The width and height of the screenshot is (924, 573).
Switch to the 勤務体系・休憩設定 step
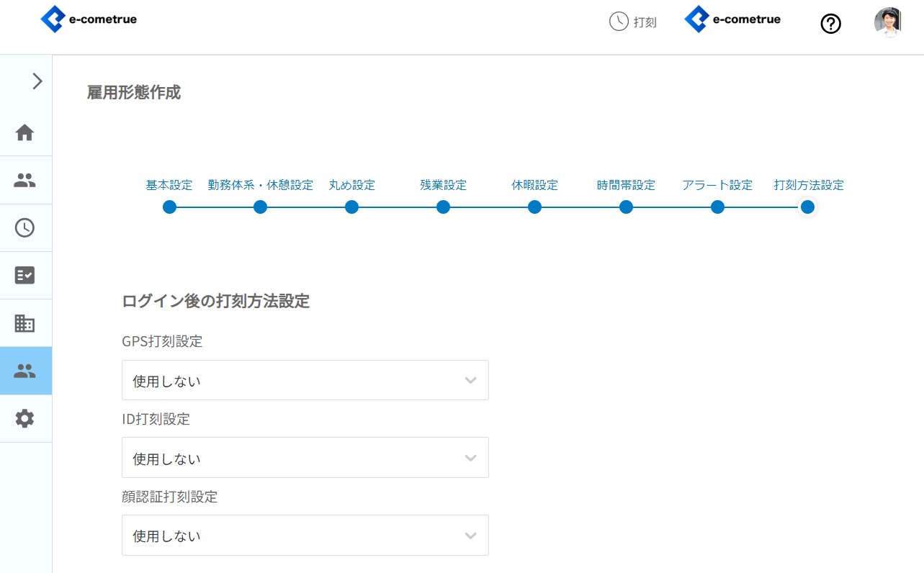point(261,185)
